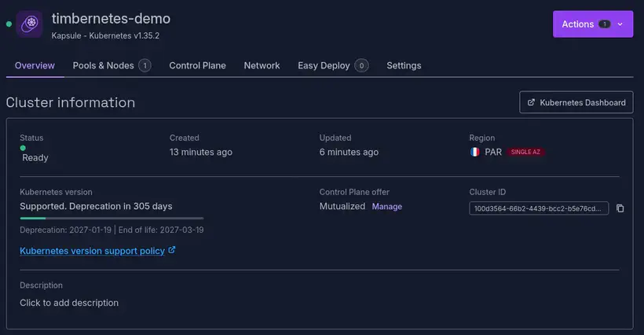
Task: Click the external link icon beside support policy
Action: coord(172,250)
